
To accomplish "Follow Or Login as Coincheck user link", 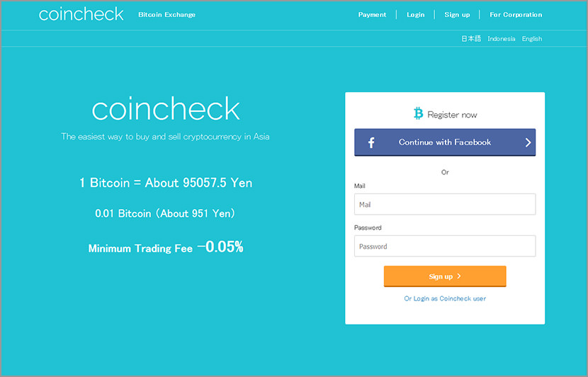I will coord(445,298).
